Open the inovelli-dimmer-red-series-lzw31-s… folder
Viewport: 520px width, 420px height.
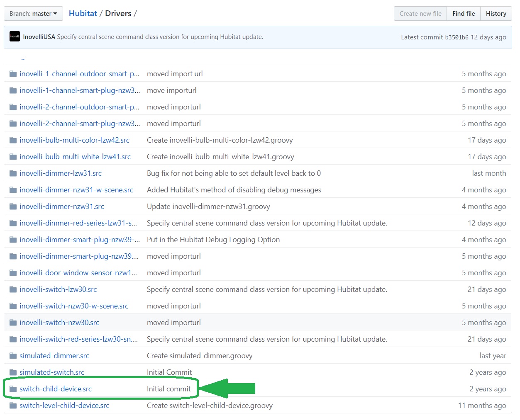point(78,223)
